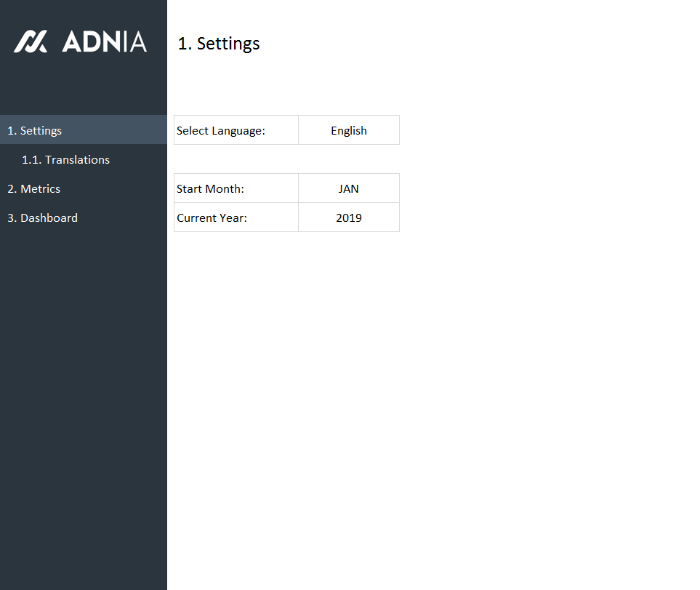Click the page heading "1. Settings"
The height and width of the screenshot is (590, 700).
point(219,44)
